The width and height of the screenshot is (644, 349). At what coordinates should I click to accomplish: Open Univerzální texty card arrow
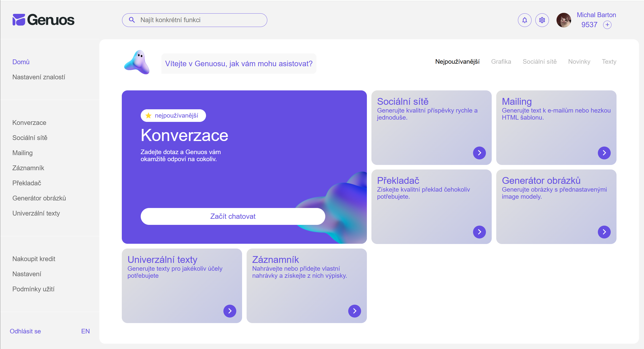pos(230,311)
